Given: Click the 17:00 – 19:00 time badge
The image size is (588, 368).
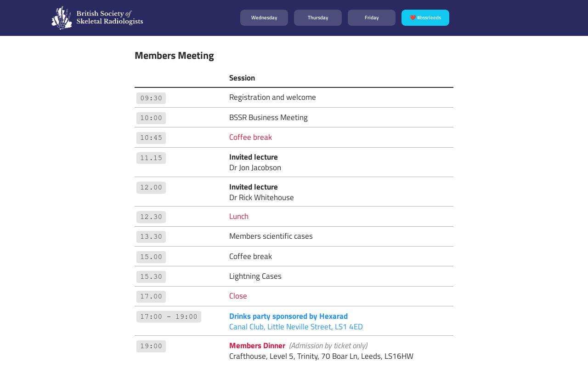Looking at the screenshot, I should click(x=169, y=316).
